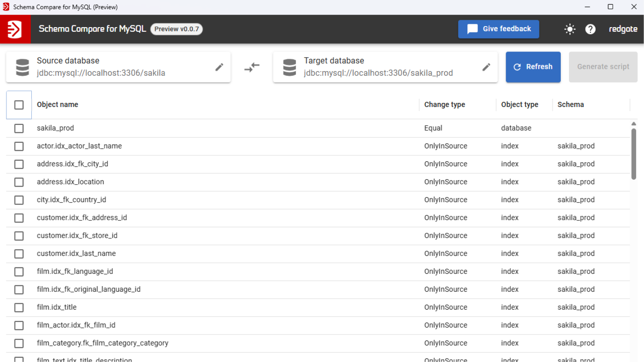Check address.idx_location row checkbox

tap(19, 182)
